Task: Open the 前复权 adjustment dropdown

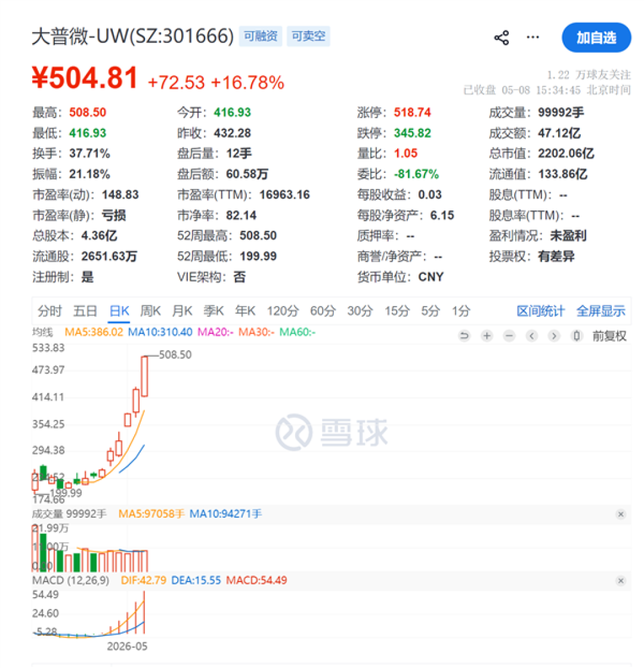Action: pos(609,336)
